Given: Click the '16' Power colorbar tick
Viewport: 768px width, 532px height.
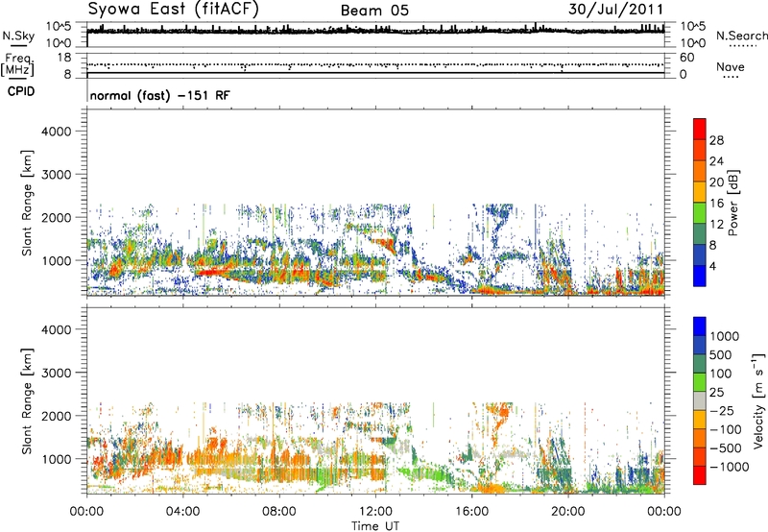Looking at the screenshot, I should coord(716,204).
